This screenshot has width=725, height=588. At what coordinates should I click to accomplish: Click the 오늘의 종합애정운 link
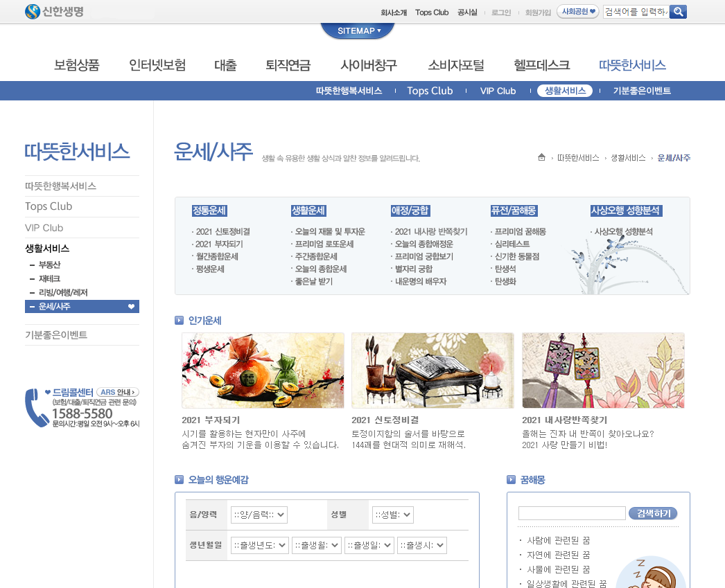click(424, 244)
